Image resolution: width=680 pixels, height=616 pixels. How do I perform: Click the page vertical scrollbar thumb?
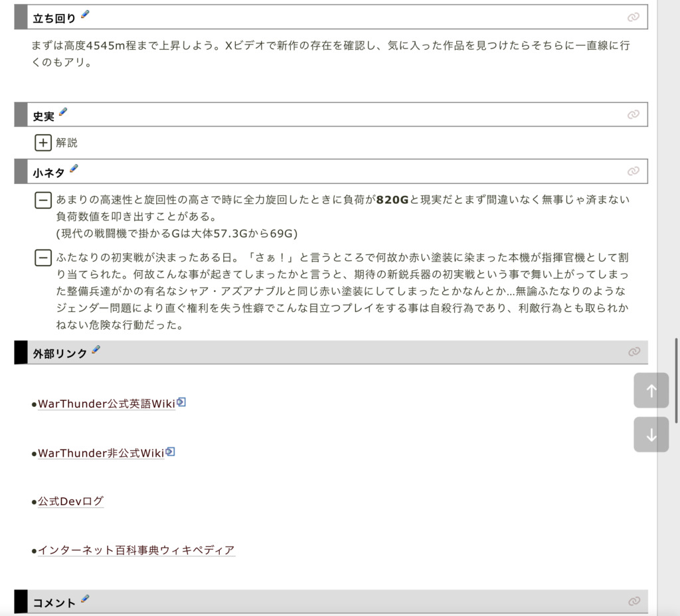[x=676, y=380]
